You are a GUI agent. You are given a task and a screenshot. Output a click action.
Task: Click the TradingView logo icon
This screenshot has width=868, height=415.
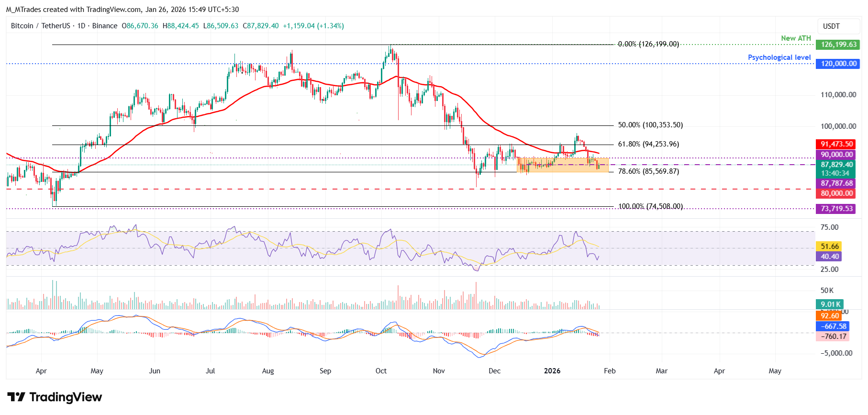click(x=16, y=397)
